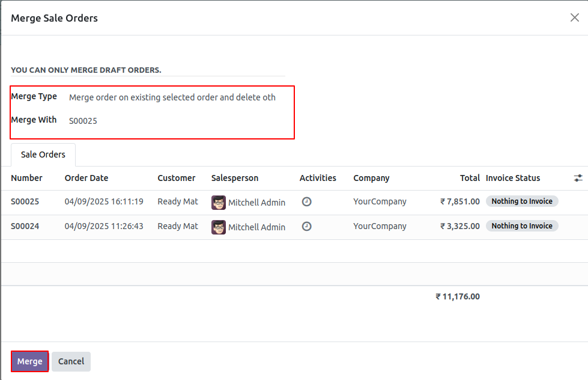Click the activity clock icon on row S00024

pos(306,226)
